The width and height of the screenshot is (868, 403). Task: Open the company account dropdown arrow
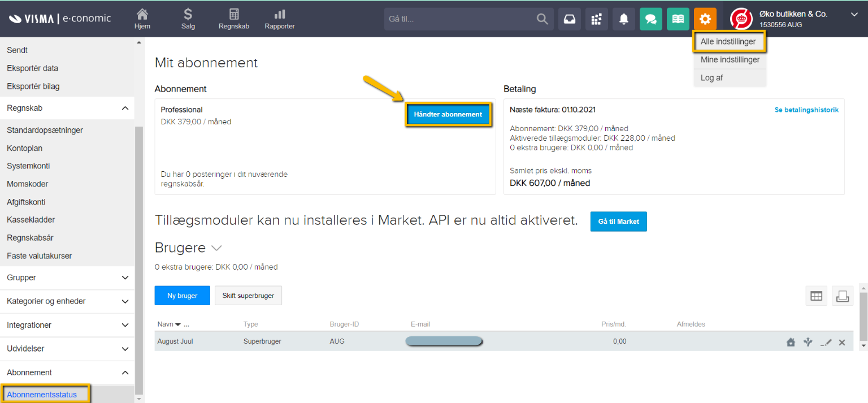tap(854, 15)
